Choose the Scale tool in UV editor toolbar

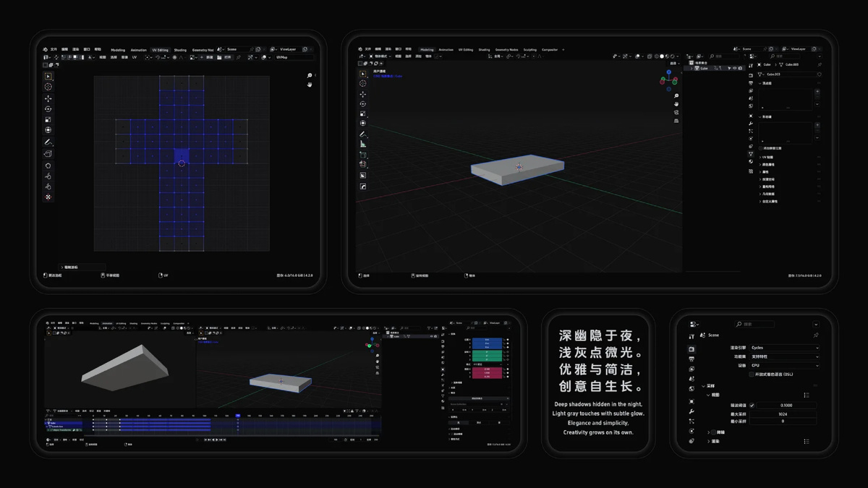click(48, 119)
